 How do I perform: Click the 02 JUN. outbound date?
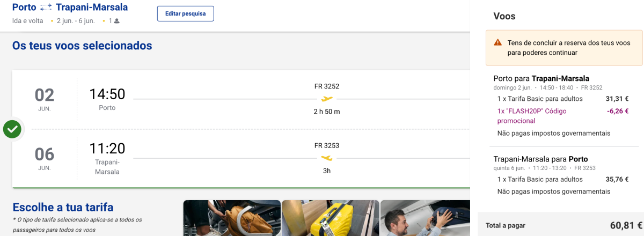coord(45,99)
